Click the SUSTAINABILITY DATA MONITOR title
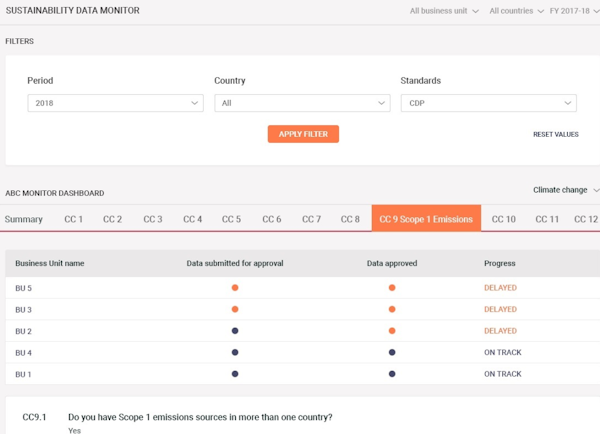 click(x=73, y=11)
